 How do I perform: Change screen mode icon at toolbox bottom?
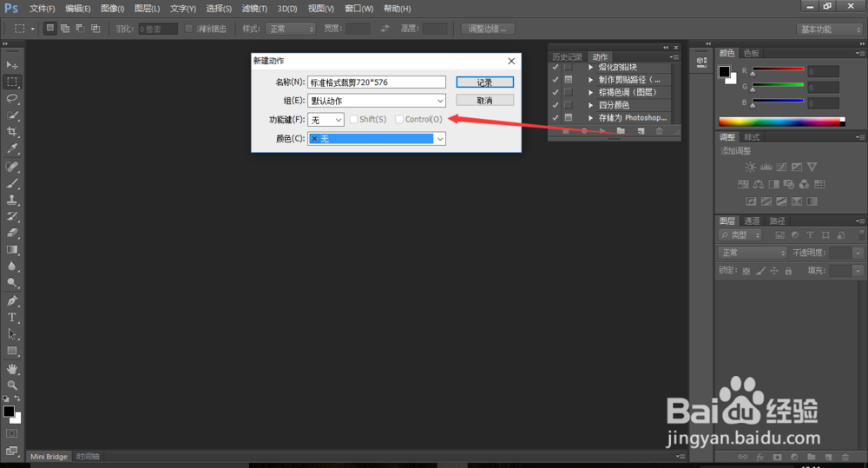pos(11,451)
